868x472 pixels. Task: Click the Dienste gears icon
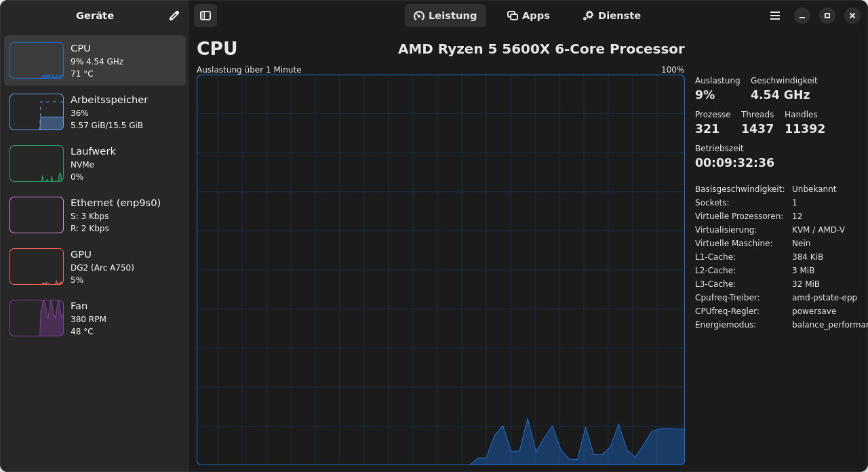588,16
